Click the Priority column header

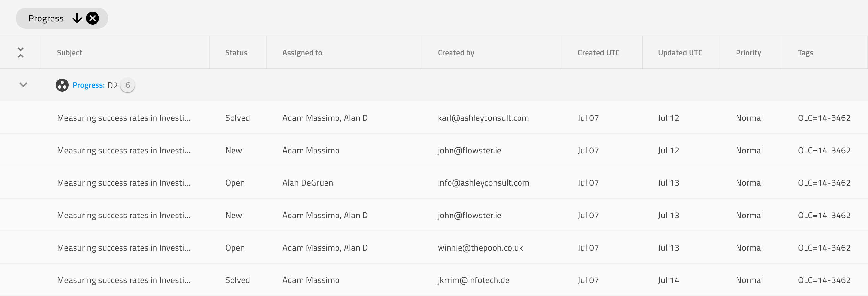coord(748,53)
